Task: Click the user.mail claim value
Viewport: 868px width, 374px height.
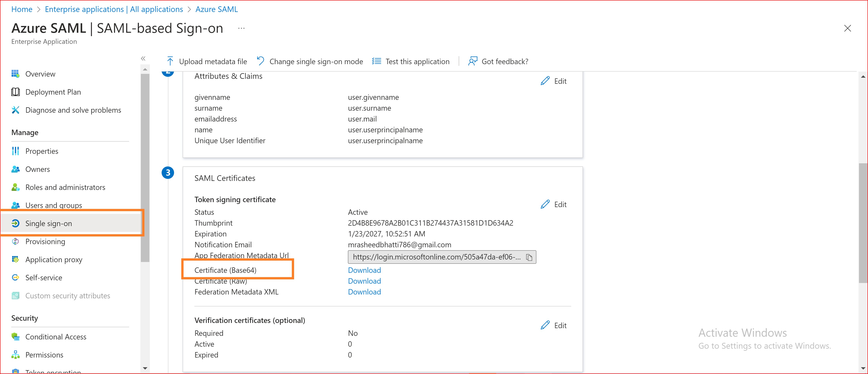Action: click(362, 119)
